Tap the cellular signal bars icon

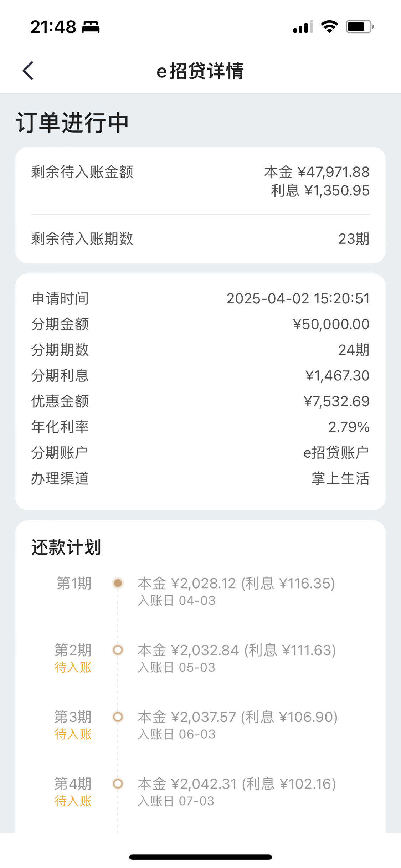tap(303, 27)
